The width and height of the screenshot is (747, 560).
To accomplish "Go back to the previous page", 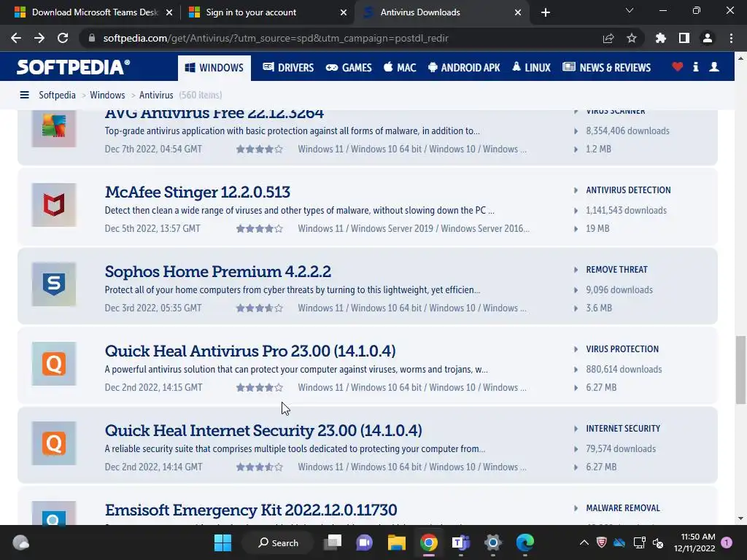I will point(16,38).
